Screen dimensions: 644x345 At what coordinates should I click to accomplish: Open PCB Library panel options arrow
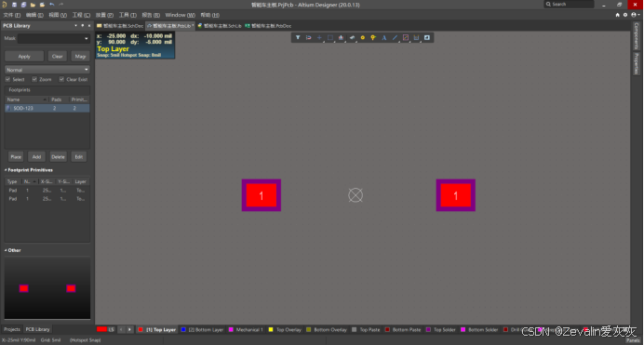75,25
